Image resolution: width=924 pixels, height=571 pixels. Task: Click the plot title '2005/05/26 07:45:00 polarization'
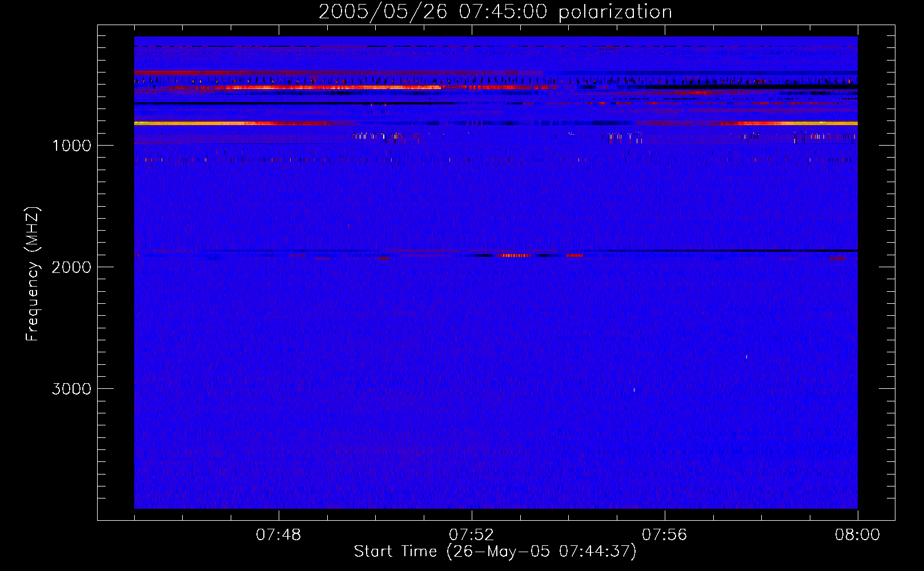495,12
